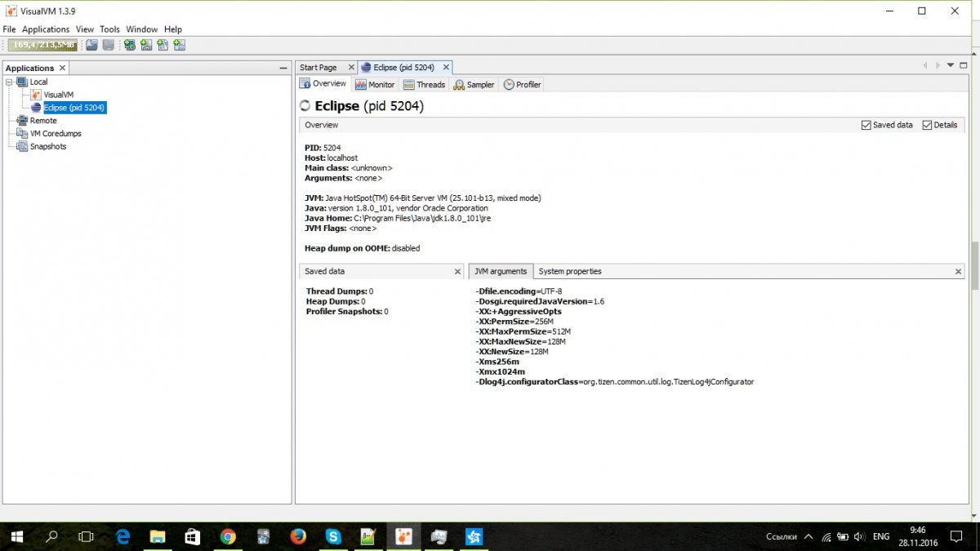The image size is (980, 551).
Task: Click Add Application Snapshot toolbar icon
Action: coord(179,45)
